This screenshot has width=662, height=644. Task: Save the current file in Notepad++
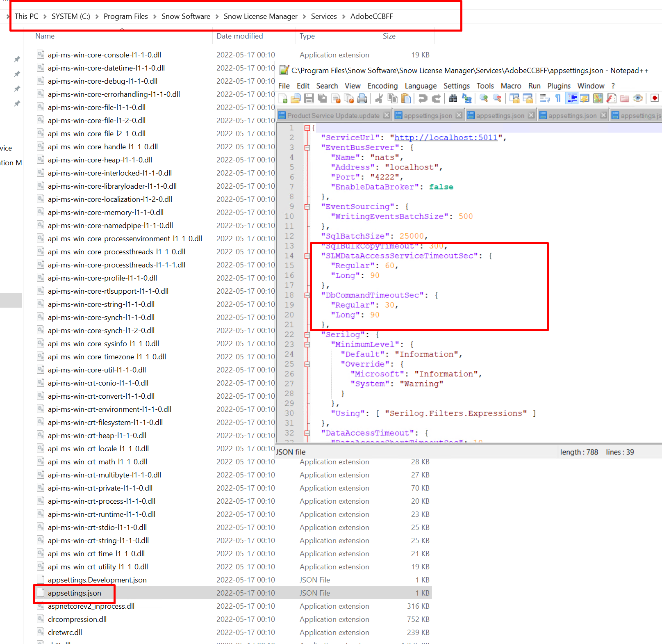(309, 98)
